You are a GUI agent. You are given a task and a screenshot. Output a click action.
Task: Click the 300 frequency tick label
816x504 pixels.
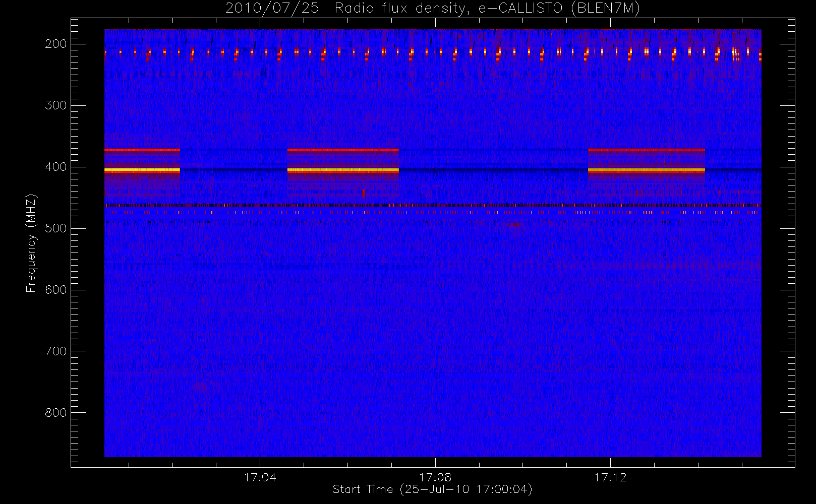[x=56, y=105]
